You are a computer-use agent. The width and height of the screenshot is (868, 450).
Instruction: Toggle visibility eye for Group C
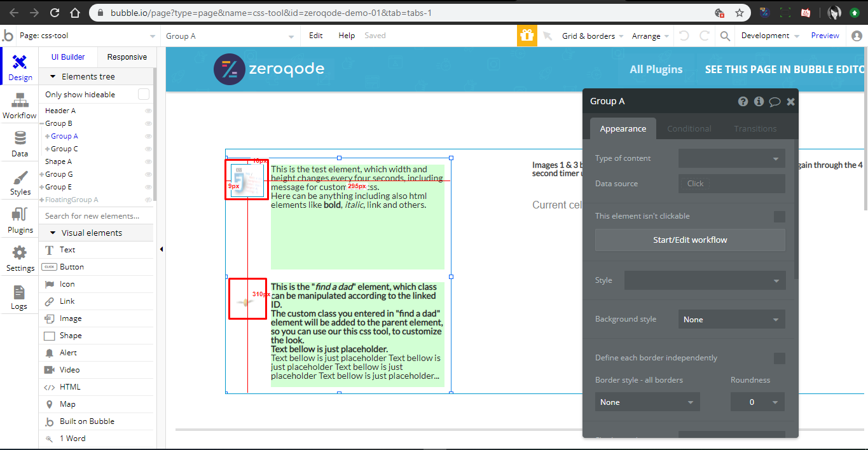click(x=148, y=149)
